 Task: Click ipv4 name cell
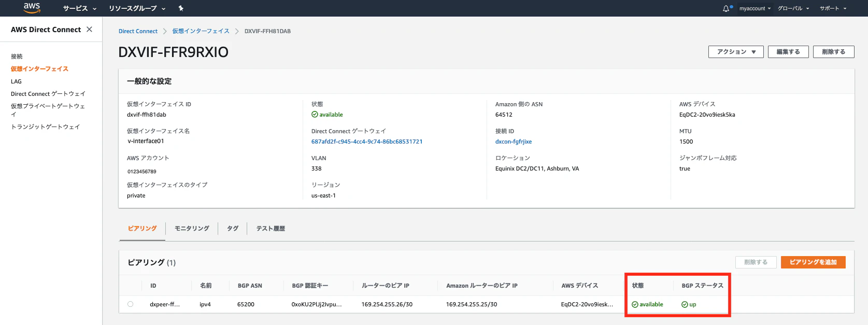[x=205, y=304]
